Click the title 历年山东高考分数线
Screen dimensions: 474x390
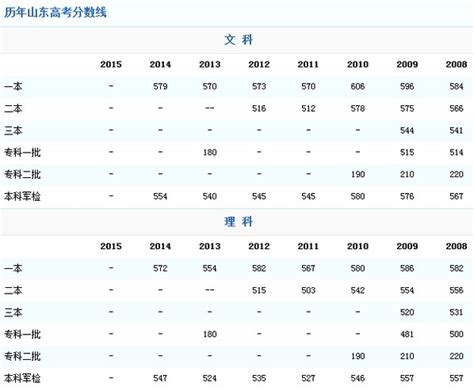click(x=55, y=12)
